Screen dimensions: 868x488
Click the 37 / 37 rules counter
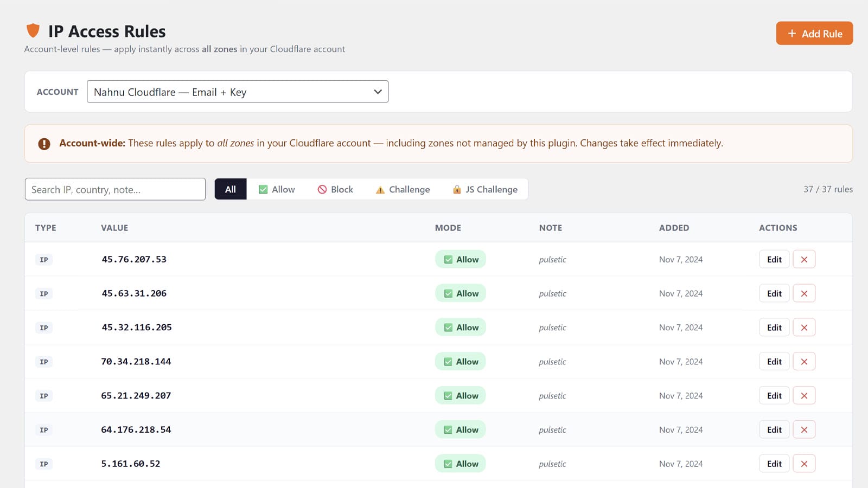coord(828,189)
